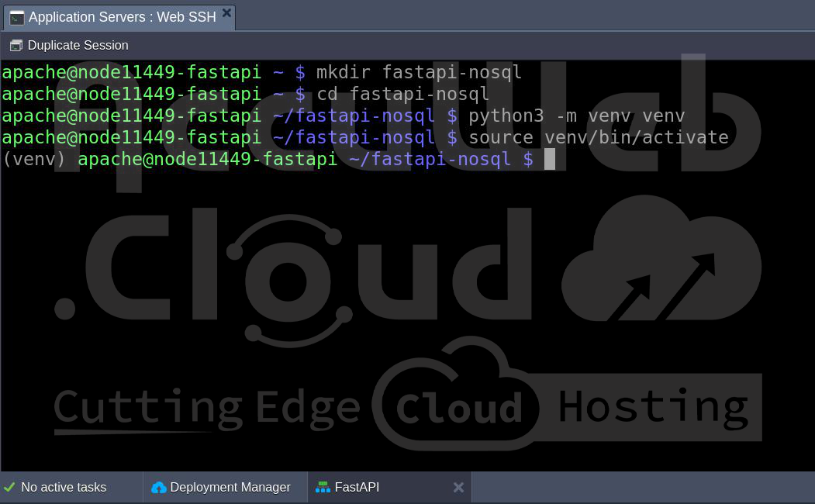Click the 'source venv/bin/activate' command text

click(x=598, y=138)
